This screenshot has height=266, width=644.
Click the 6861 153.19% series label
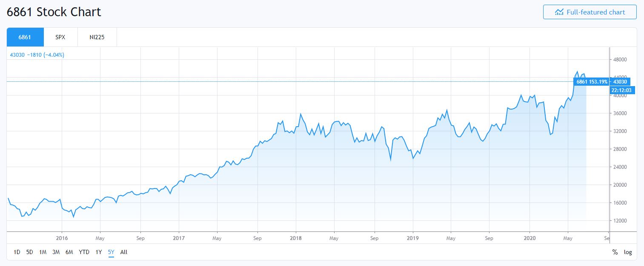592,81
